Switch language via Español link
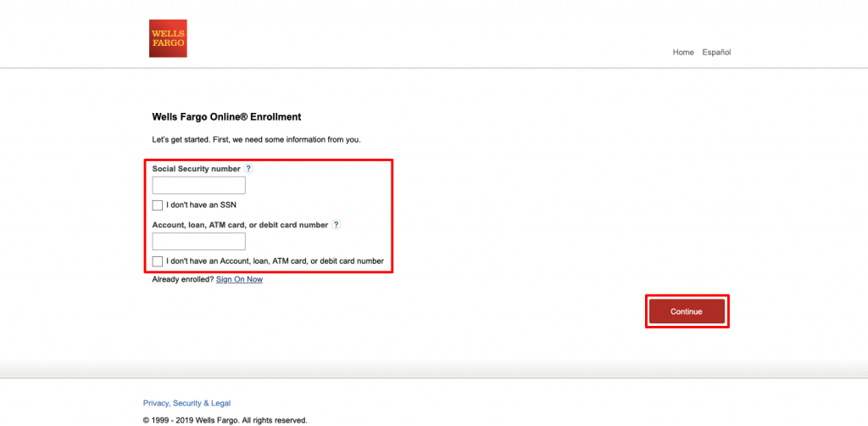Screen dimensions: 868x426 (716, 52)
